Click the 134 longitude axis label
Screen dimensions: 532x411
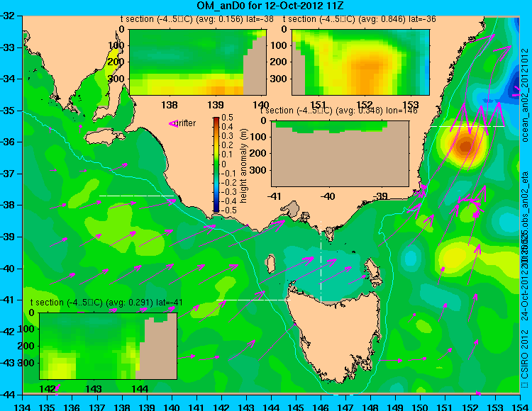pos(23,407)
